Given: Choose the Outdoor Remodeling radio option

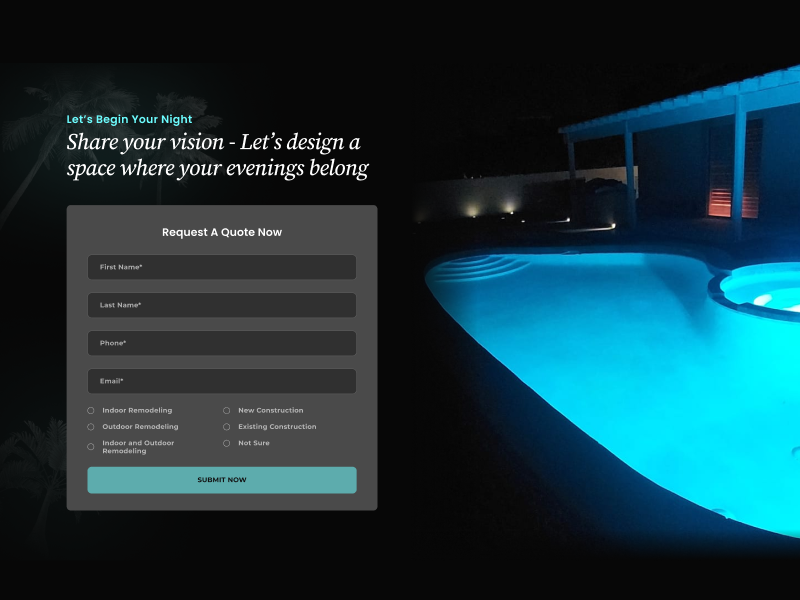Looking at the screenshot, I should coord(91,427).
